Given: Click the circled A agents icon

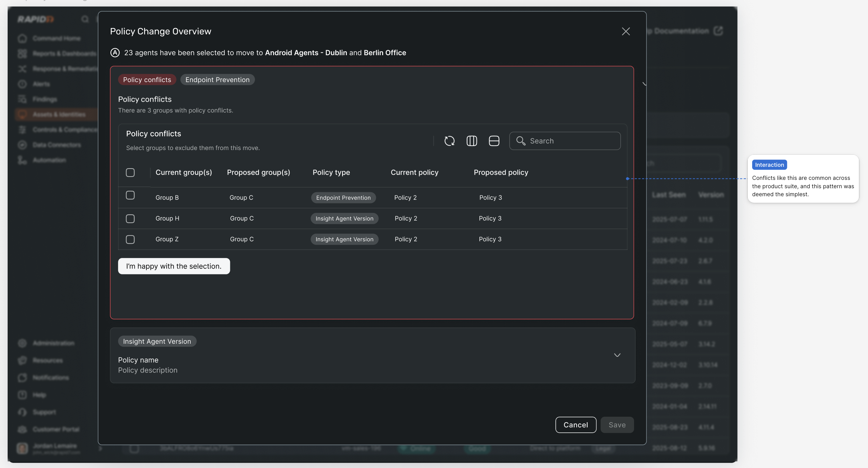Looking at the screenshot, I should pyautogui.click(x=115, y=53).
